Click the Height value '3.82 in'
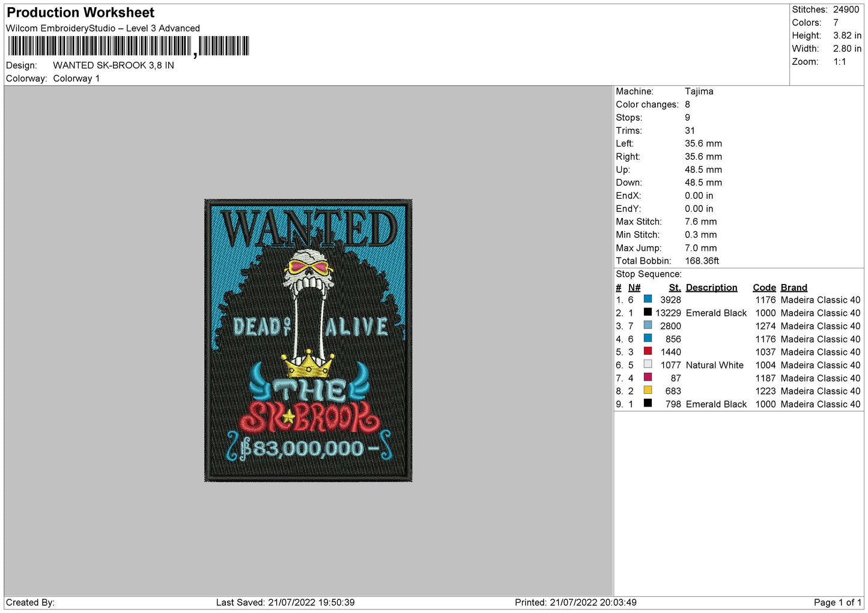Screen dimensions: 868x613 (x=847, y=36)
